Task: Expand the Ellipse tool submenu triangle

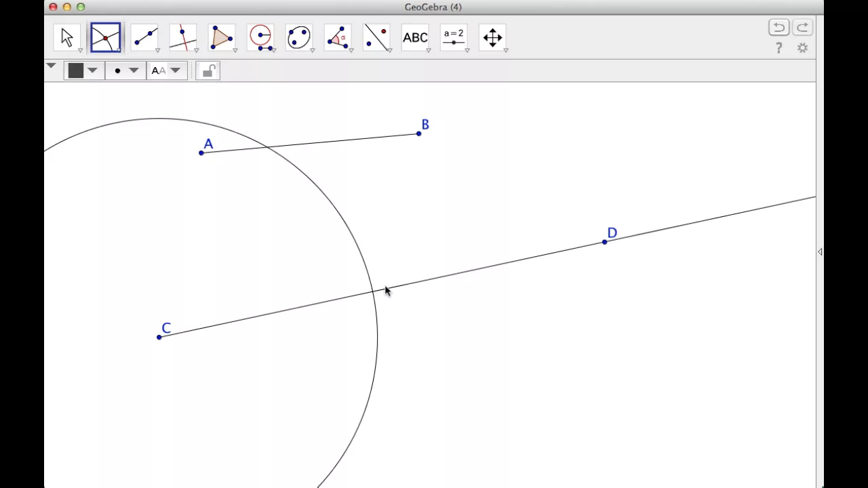Action: point(312,50)
